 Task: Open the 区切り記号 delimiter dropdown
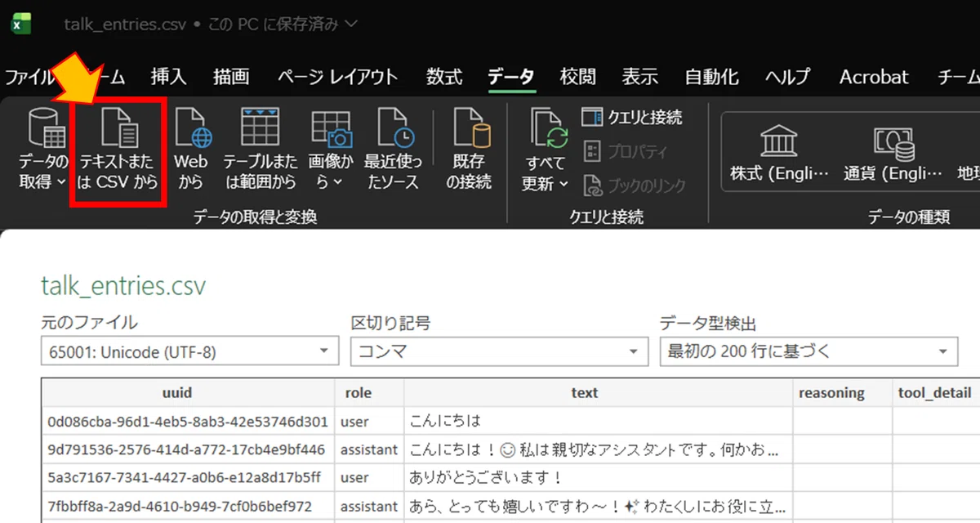click(498, 352)
